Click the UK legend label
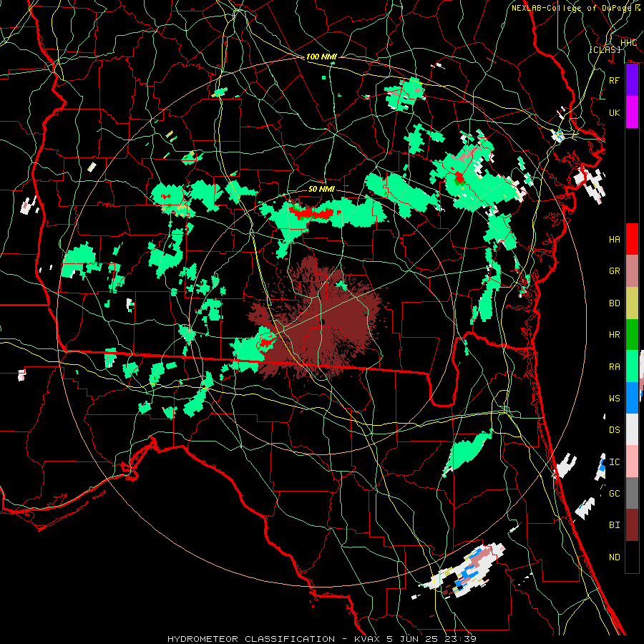The image size is (644, 644). [x=615, y=112]
